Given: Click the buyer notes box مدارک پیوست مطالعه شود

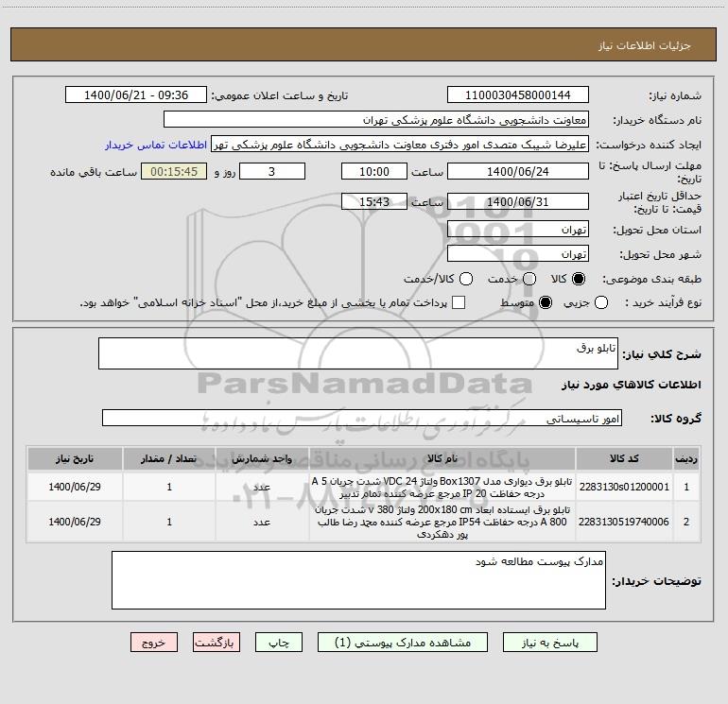Looking at the screenshot, I should click(x=358, y=580).
